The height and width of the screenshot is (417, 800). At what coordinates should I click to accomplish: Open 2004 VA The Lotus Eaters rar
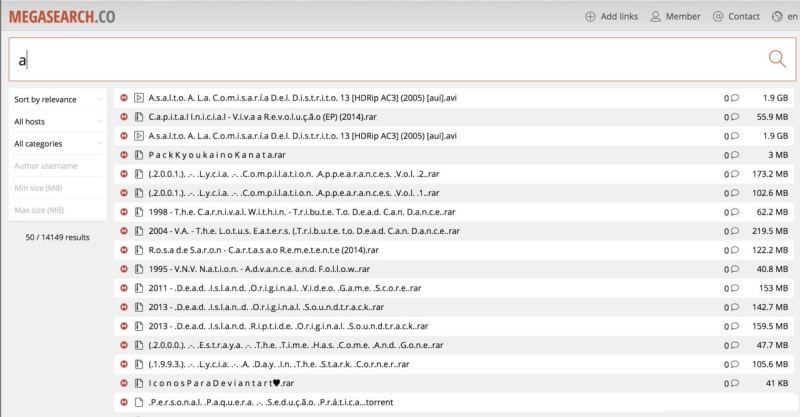304,231
